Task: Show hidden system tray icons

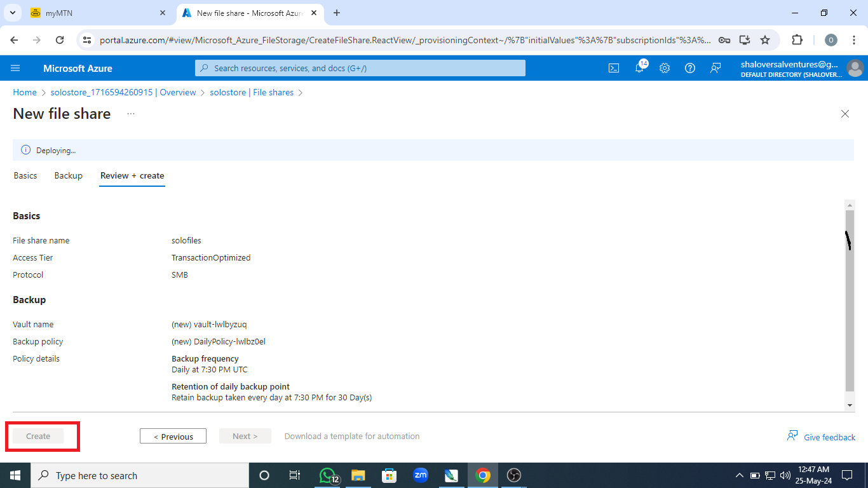Action: [739, 475]
